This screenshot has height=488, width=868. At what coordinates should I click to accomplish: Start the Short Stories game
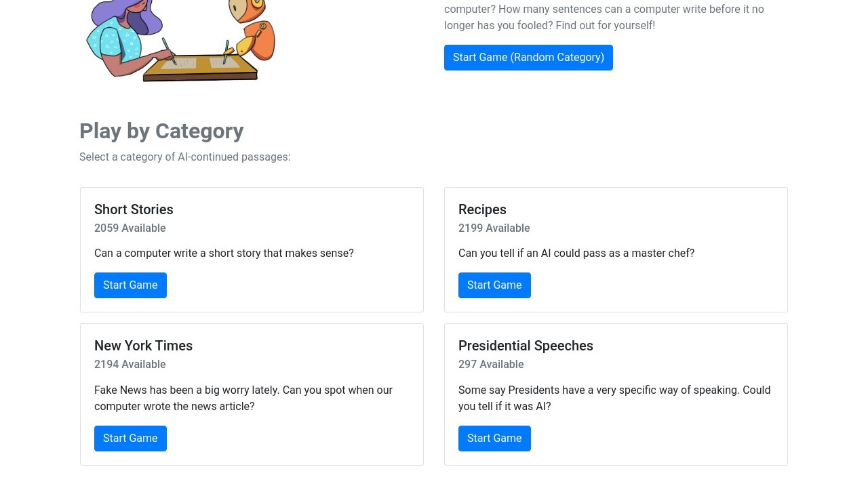coord(130,285)
